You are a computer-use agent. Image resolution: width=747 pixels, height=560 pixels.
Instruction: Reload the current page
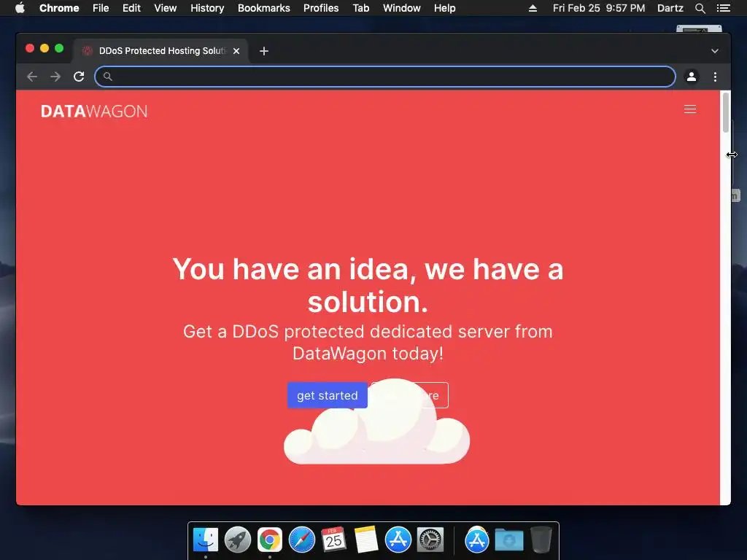[x=79, y=77]
